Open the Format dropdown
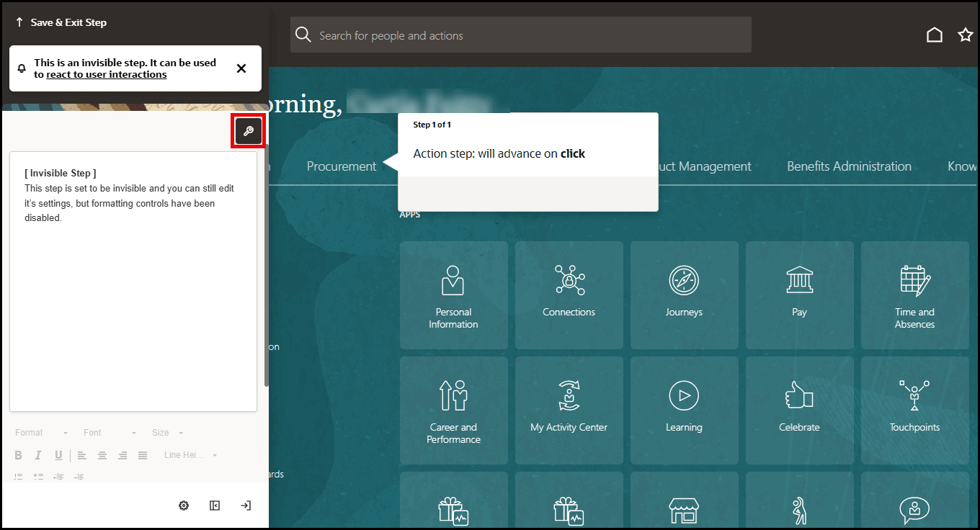Image resolution: width=980 pixels, height=530 pixels. click(41, 433)
